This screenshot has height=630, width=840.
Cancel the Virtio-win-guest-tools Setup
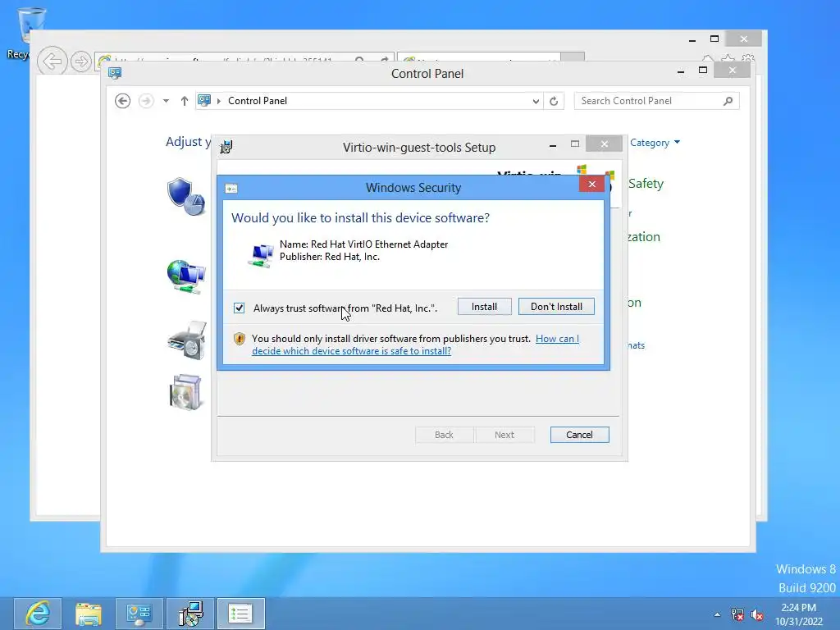pyautogui.click(x=579, y=435)
